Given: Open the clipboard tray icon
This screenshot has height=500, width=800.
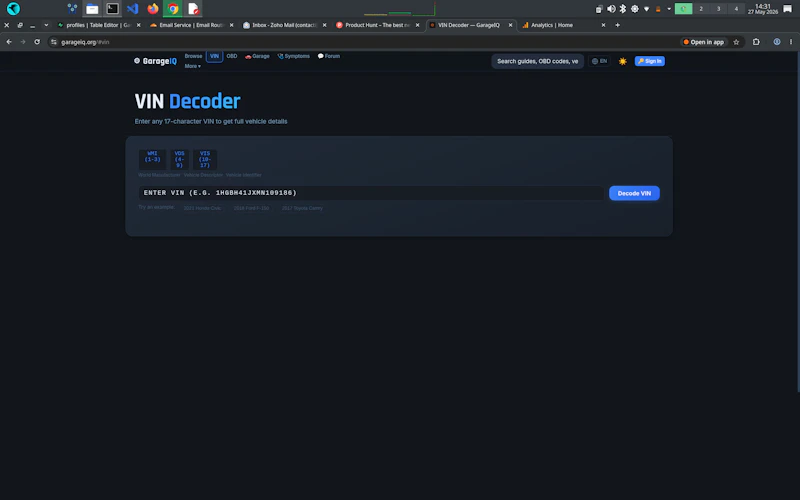Looking at the screenshot, I should [x=599, y=9].
